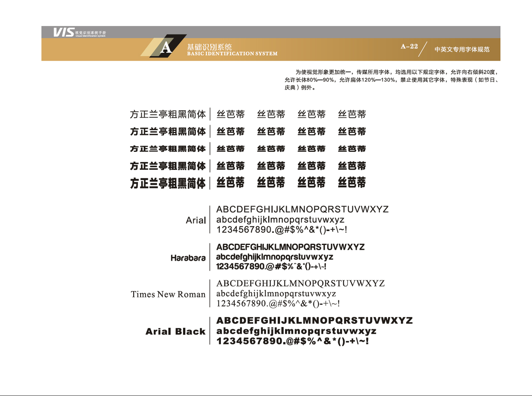Click the lowercase alphabet line in the Arial Black sample
The image size is (532, 396).
tap(296, 331)
